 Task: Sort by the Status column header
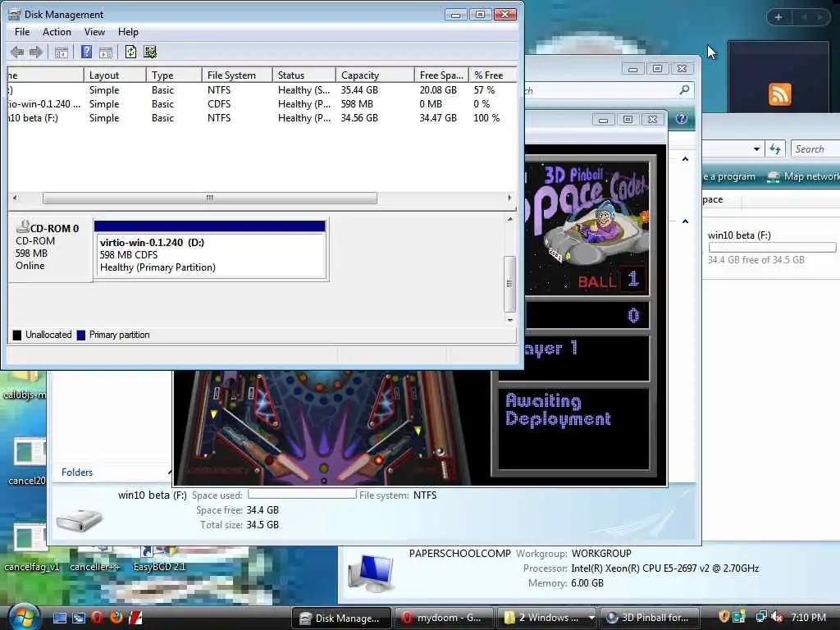pyautogui.click(x=304, y=75)
